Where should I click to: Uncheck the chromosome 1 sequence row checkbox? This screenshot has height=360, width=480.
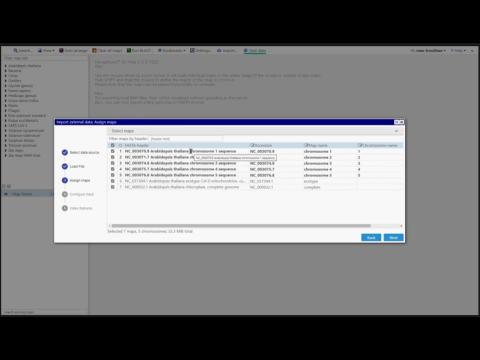112,151
